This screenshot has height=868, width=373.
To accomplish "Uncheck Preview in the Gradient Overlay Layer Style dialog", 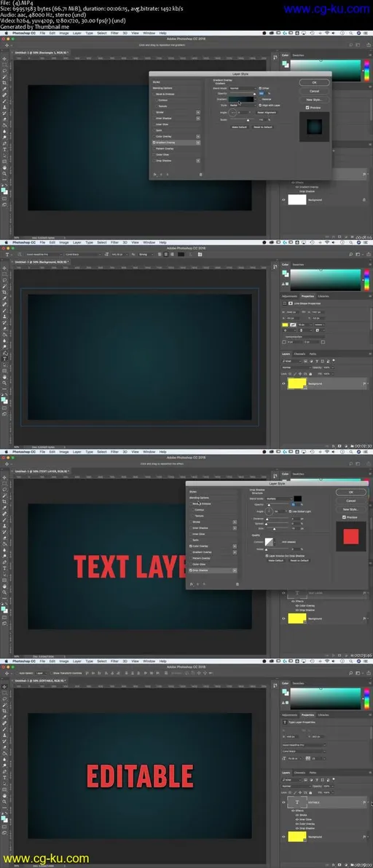I will [307, 108].
